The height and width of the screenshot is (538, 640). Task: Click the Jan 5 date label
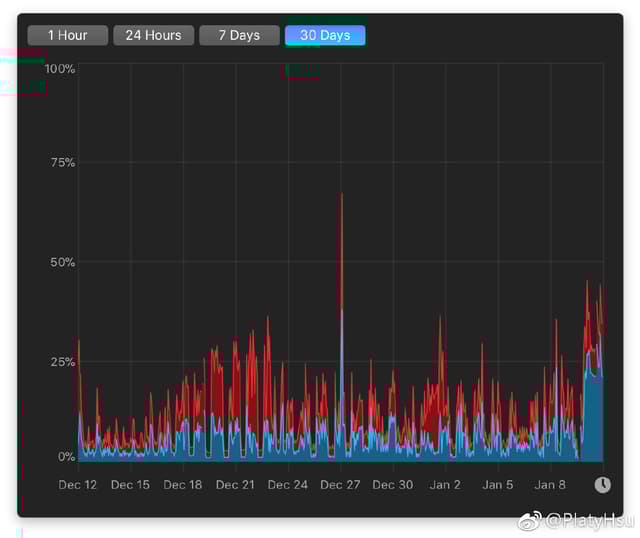click(x=498, y=485)
